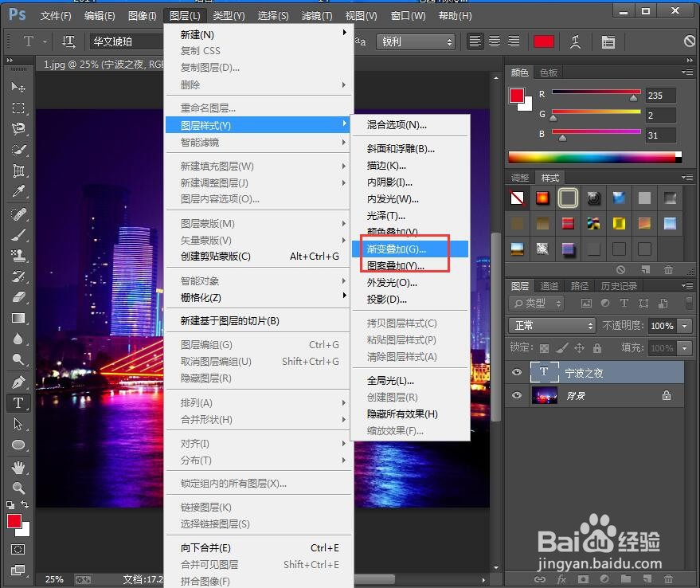This screenshot has width=700, height=588.
Task: Select the Eraser tool
Action: tap(18, 297)
